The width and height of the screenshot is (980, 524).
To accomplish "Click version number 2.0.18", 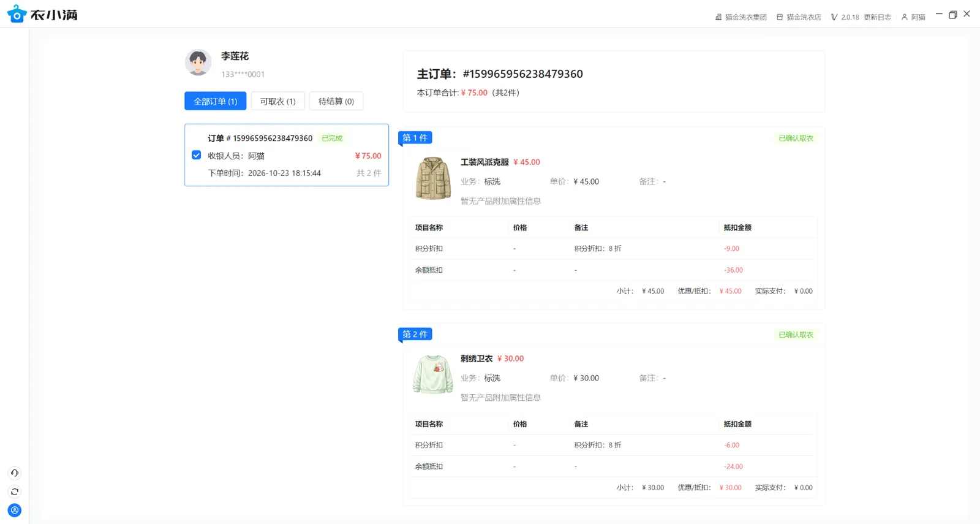I will click(x=850, y=17).
